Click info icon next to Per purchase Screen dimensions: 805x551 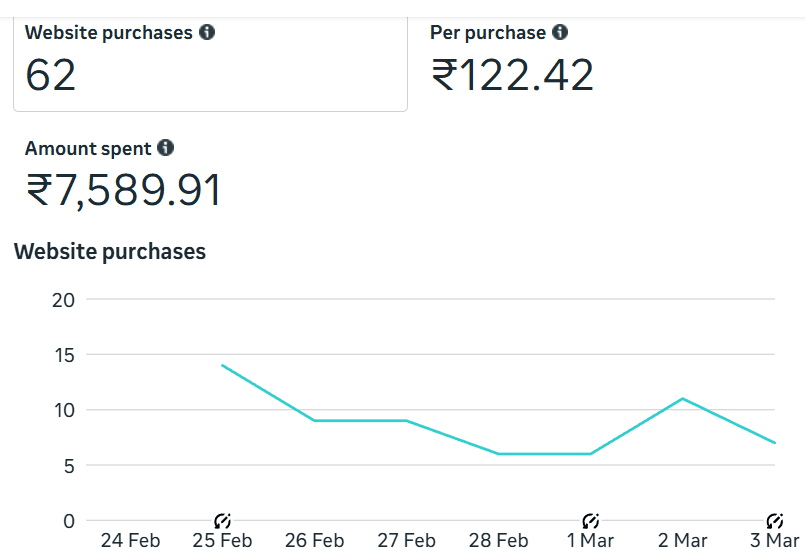[560, 32]
